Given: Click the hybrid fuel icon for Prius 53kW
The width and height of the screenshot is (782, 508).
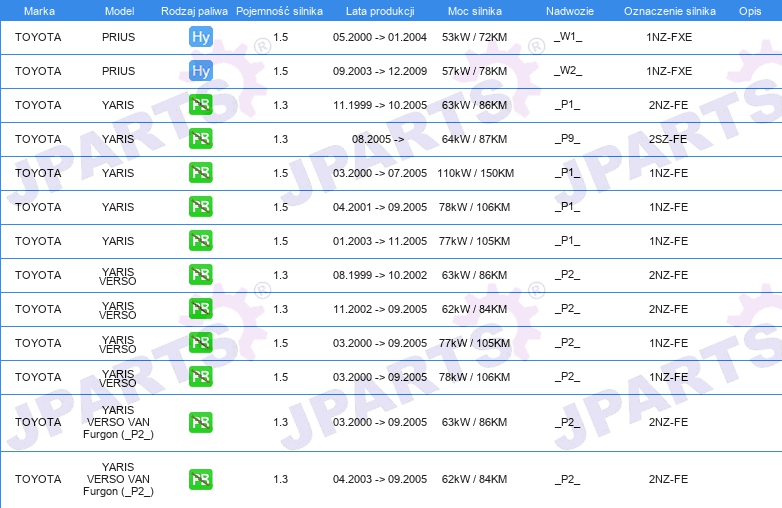Looking at the screenshot, I should (200, 37).
